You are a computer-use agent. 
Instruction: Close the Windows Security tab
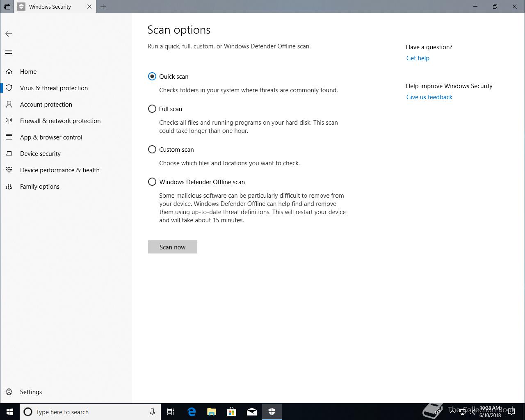pos(89,7)
